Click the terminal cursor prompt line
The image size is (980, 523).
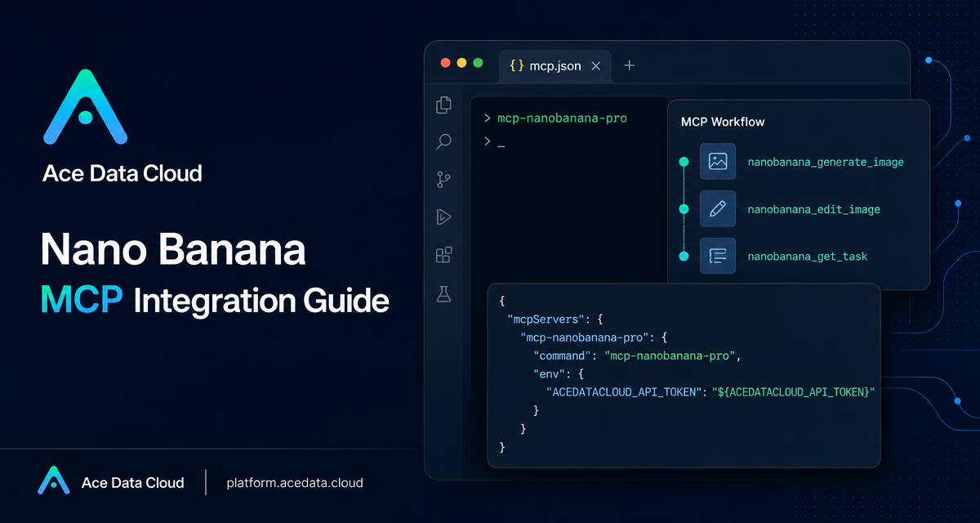tap(494, 142)
